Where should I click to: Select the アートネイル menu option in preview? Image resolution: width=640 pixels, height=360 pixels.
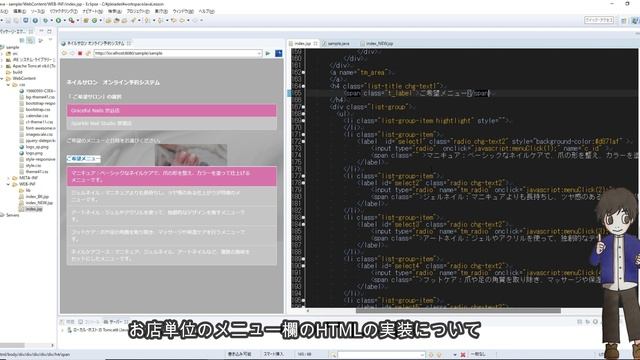tap(172, 216)
